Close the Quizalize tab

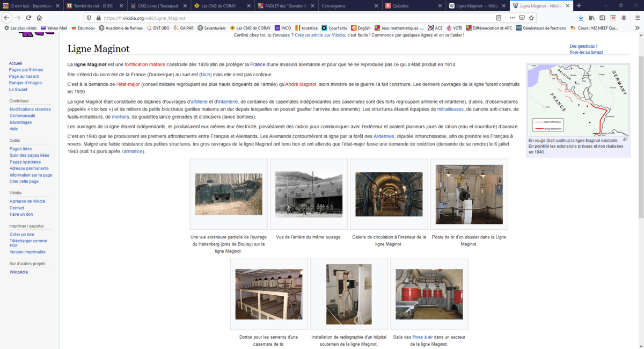coord(440,6)
